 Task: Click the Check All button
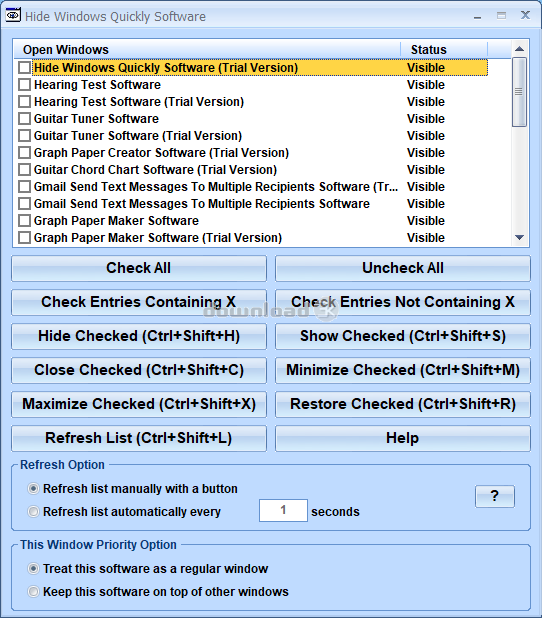[x=139, y=268]
